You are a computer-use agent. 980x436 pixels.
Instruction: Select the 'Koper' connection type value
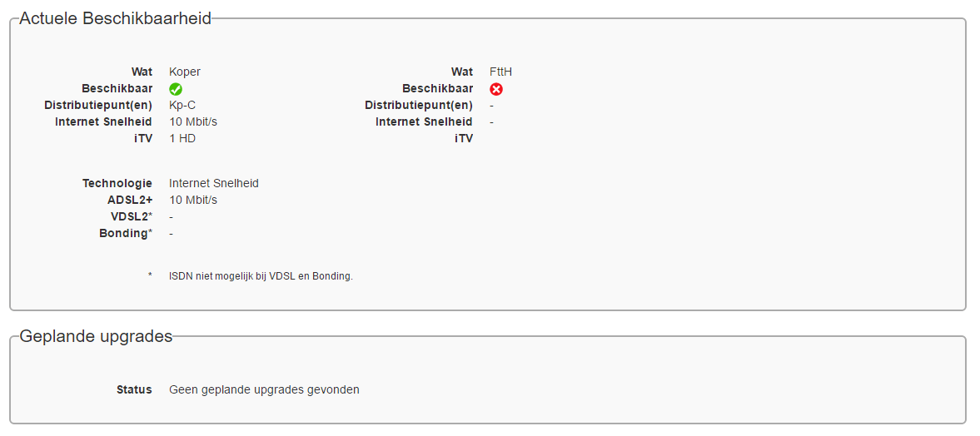coord(185,72)
